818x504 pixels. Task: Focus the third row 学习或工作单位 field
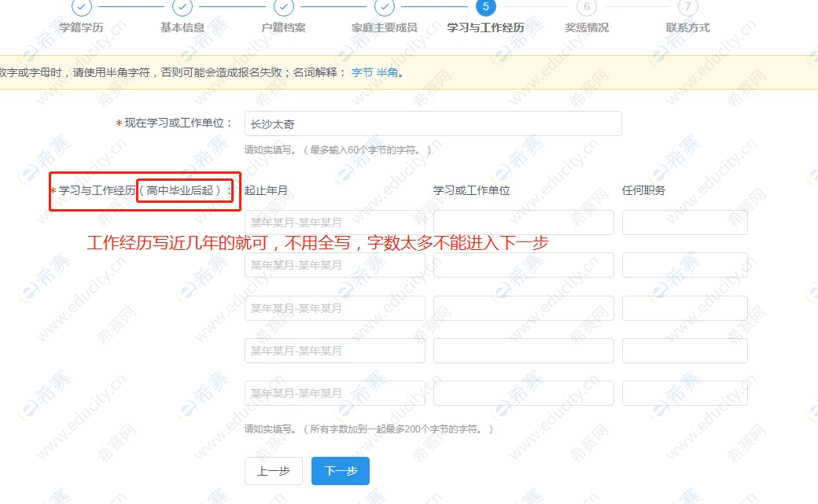[523, 308]
